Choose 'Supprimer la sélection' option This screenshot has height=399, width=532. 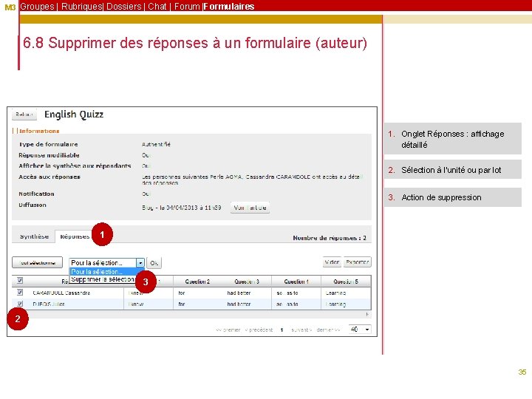coord(103,279)
